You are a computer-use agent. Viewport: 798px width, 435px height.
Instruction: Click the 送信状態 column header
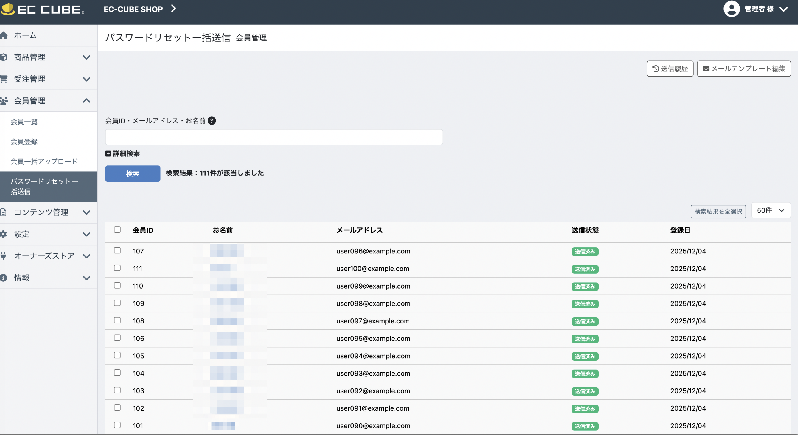(585, 230)
